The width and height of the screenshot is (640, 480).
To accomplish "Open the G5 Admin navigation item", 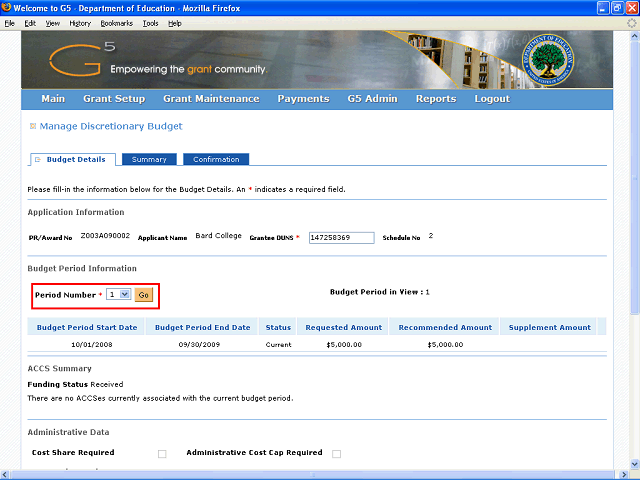I will coord(372,99).
